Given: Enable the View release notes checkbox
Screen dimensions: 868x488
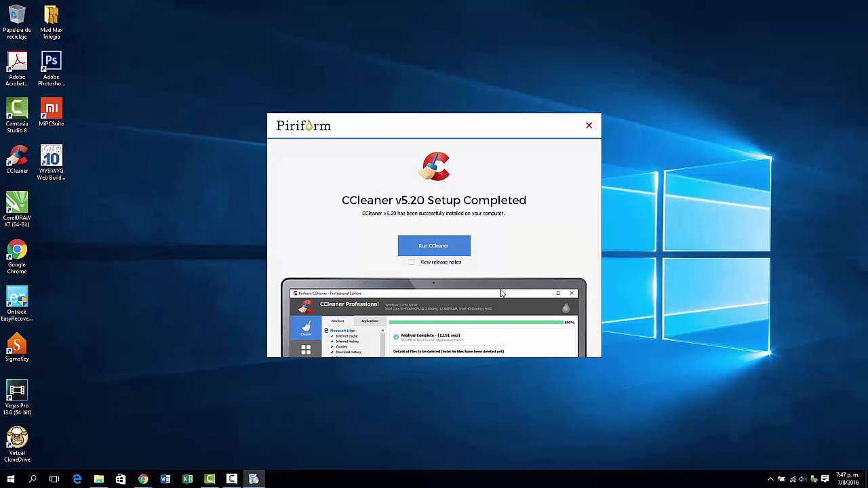Looking at the screenshot, I should pyautogui.click(x=412, y=262).
